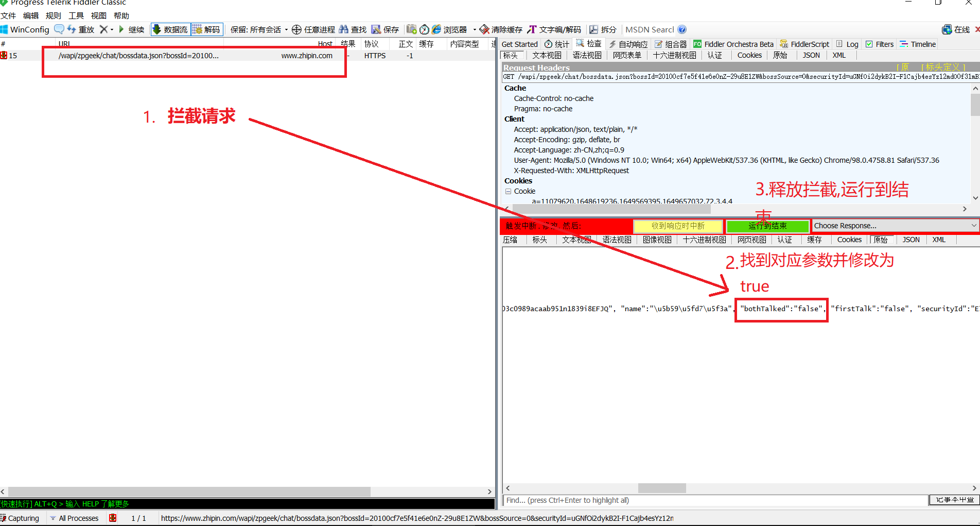Click the 浏览器 (Browse) IE icon
Screen dimensions: 980x526
[x=436, y=29]
